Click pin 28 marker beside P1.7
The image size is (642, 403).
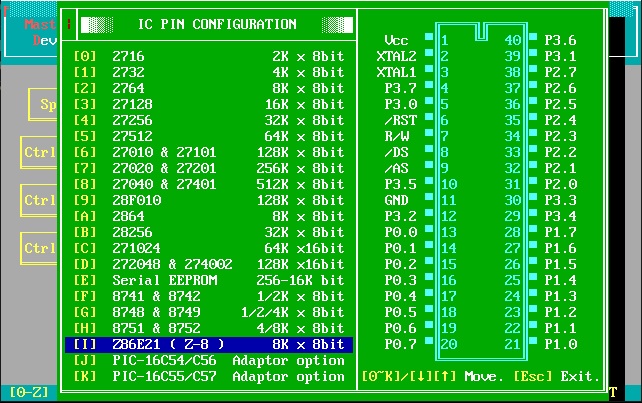(x=533, y=228)
